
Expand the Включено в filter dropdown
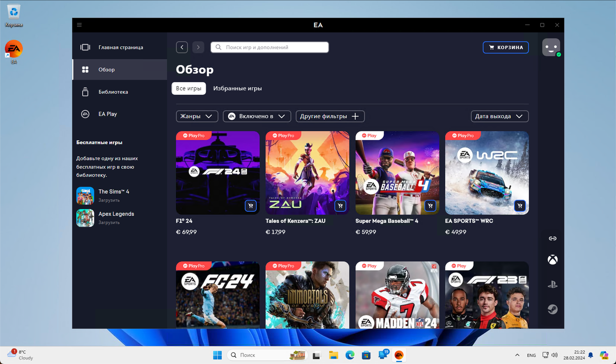(x=257, y=116)
